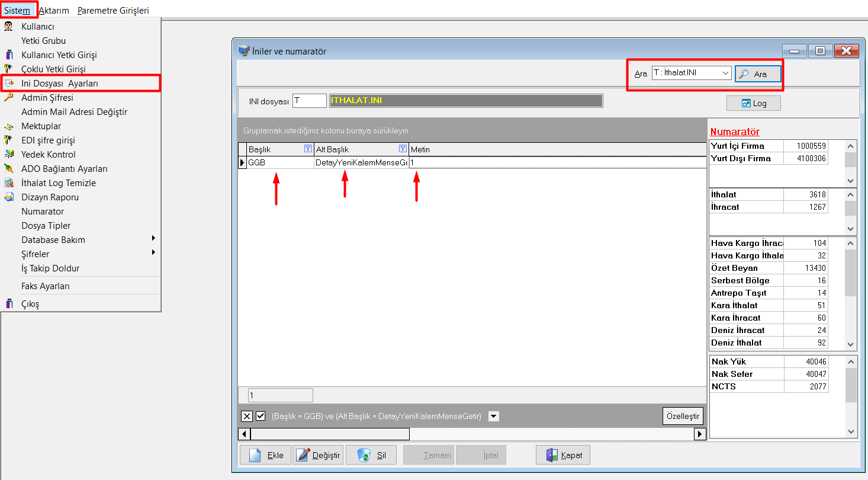The width and height of the screenshot is (868, 480).
Task: Open the Aktarım menu
Action: tap(54, 10)
